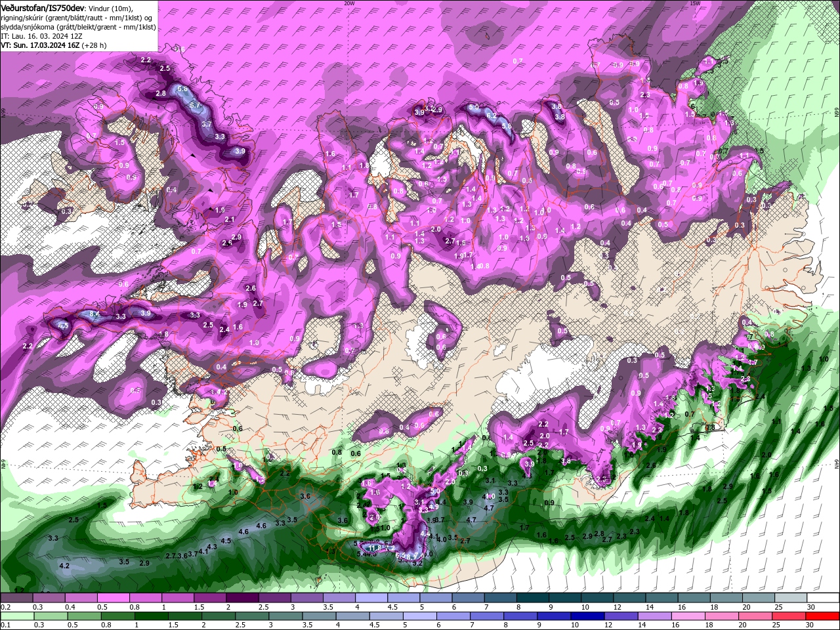Pick upper legend dark teal swatch 8 to 9

[x=532, y=597]
